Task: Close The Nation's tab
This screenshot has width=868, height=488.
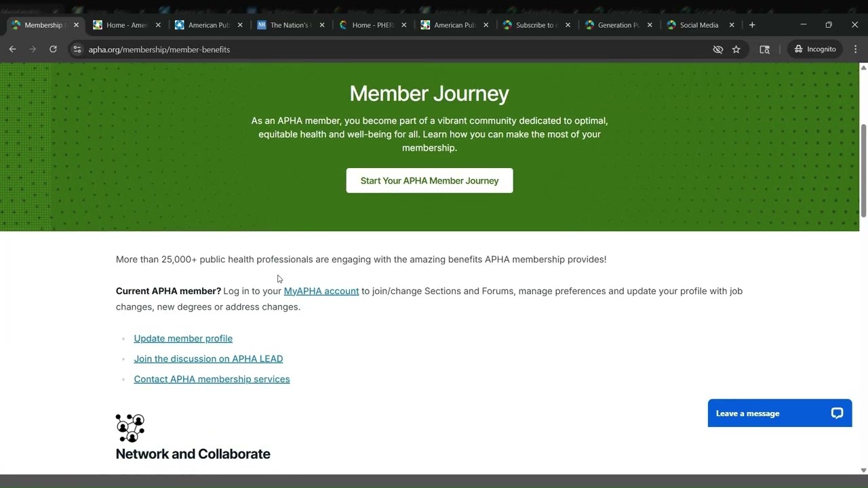Action: pos(322,25)
